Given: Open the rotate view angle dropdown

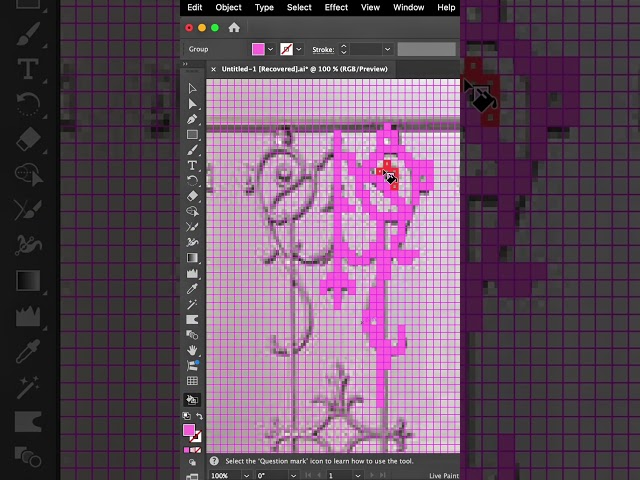Looking at the screenshot, I should point(293,476).
